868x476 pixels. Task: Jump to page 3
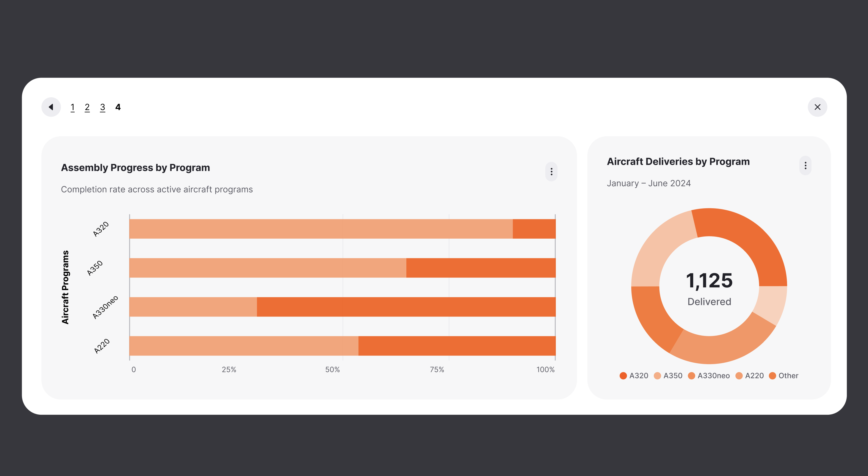click(102, 107)
